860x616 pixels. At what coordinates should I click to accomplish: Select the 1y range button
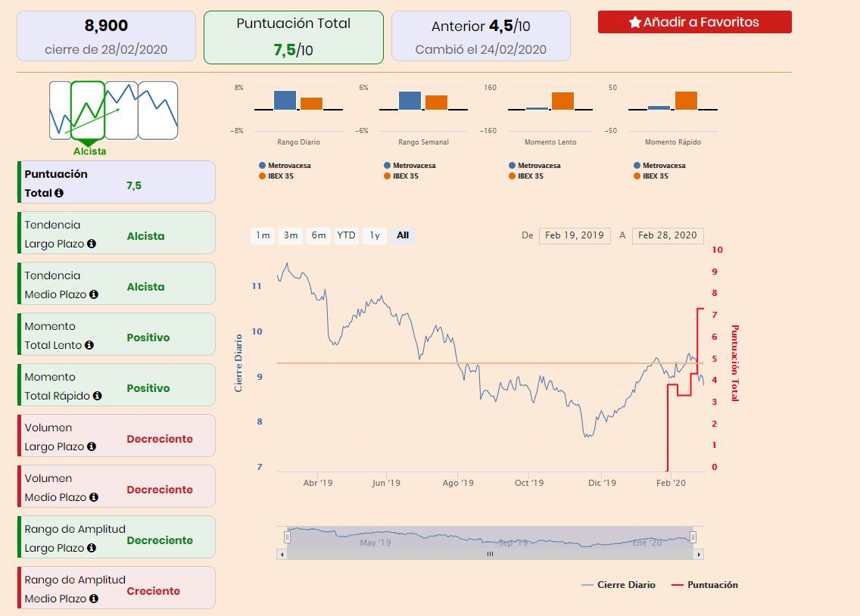click(375, 235)
